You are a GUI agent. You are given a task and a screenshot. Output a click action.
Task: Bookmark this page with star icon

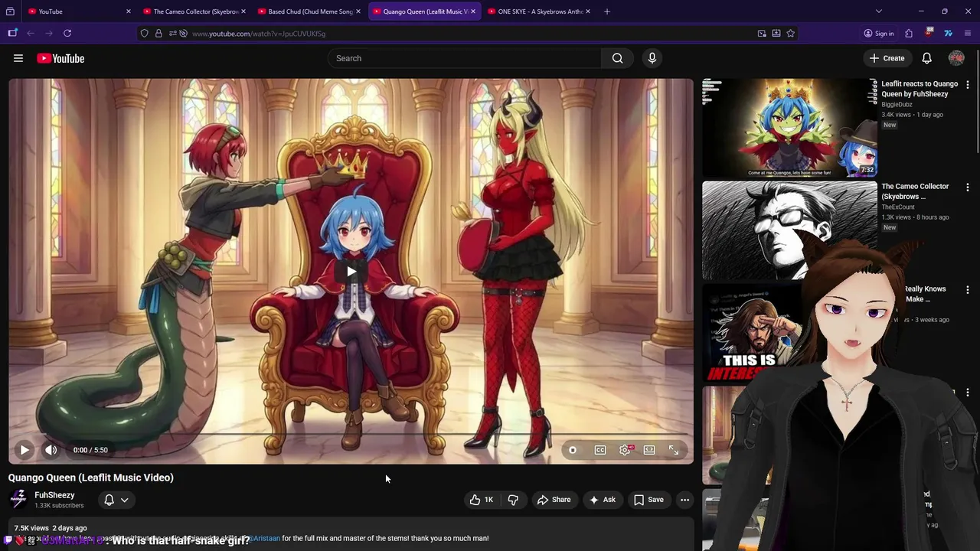tap(791, 34)
